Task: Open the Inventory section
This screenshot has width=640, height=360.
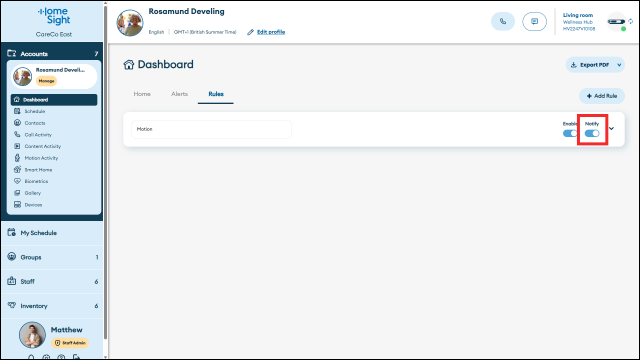Action: pyautogui.click(x=52, y=306)
